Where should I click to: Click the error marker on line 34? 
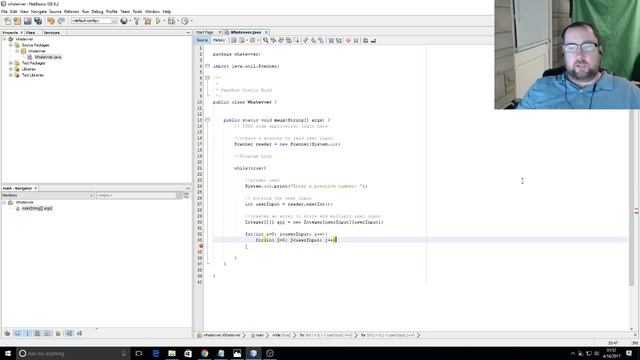tap(200, 246)
